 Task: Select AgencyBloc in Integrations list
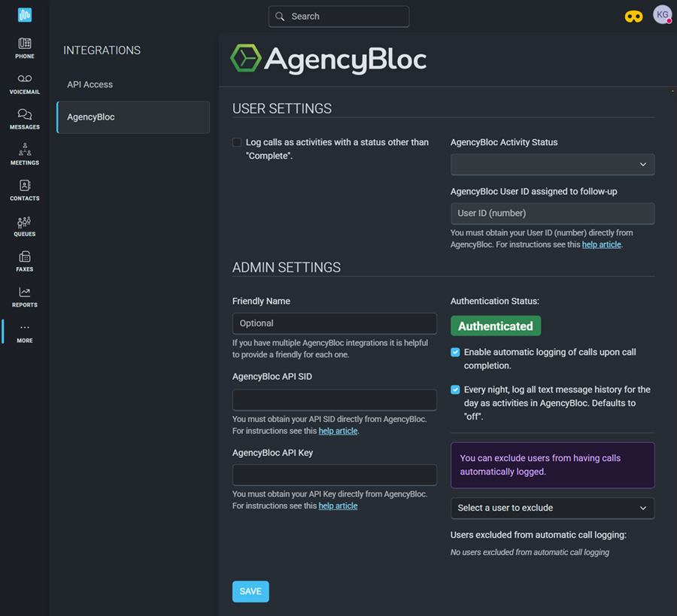pos(133,117)
